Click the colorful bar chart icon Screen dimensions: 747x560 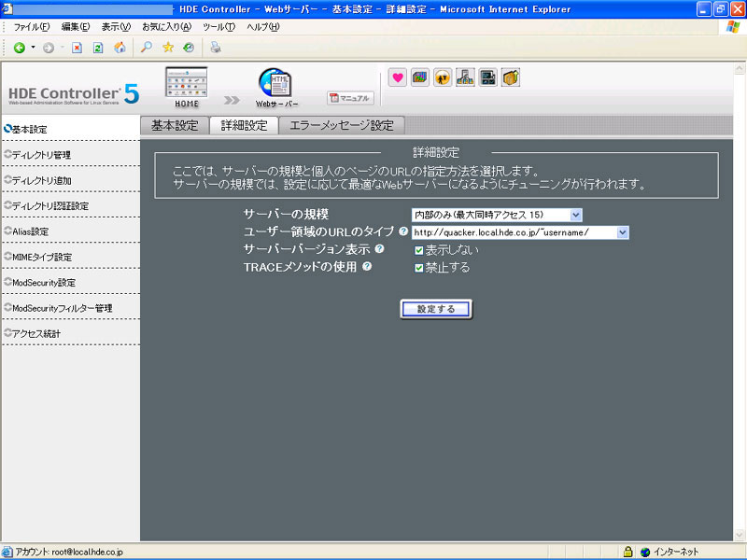pos(419,77)
